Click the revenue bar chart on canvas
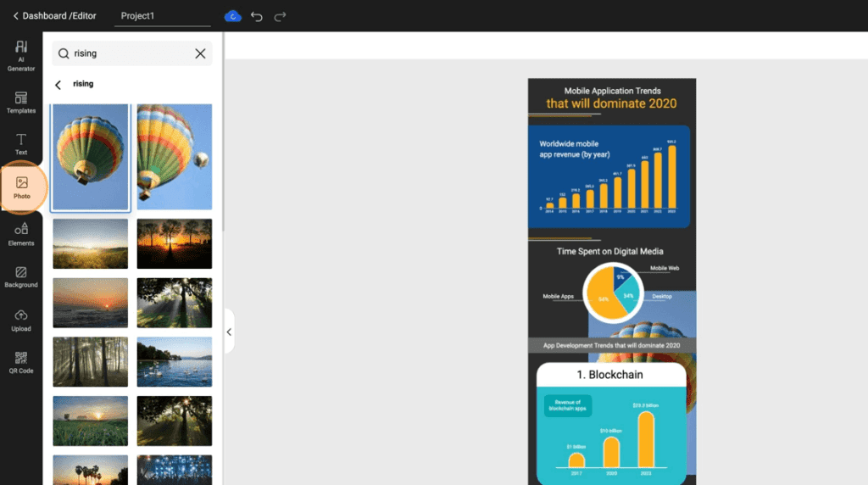 pyautogui.click(x=610, y=177)
